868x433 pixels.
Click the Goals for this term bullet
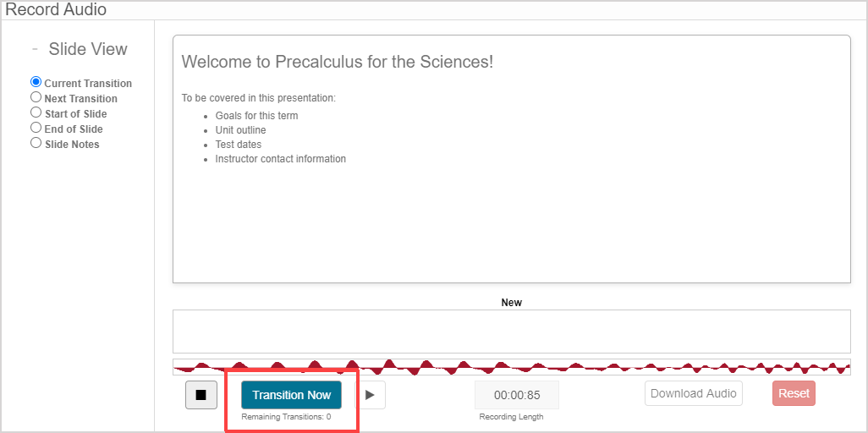(256, 116)
